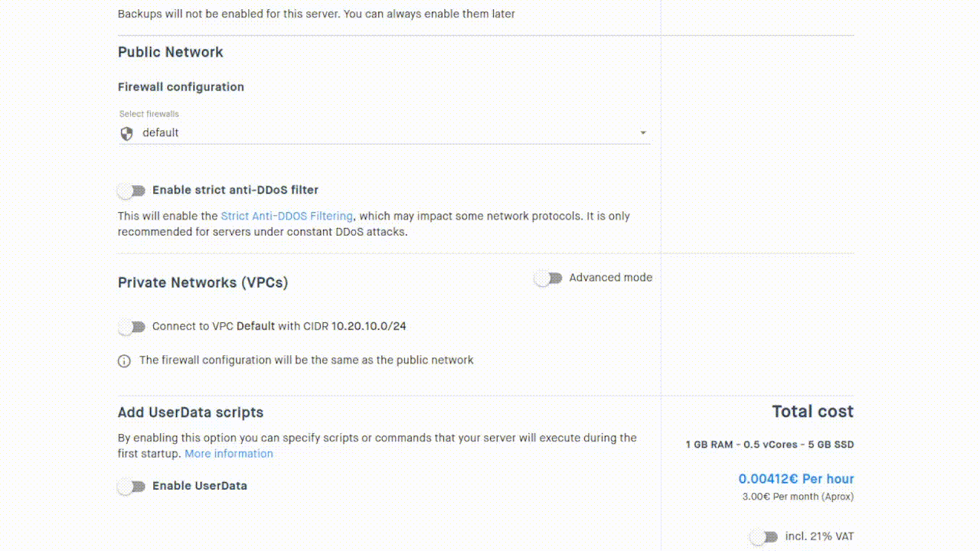The height and width of the screenshot is (551, 980).
Task: Click the info circle icon near firewall note
Action: pos(124,361)
